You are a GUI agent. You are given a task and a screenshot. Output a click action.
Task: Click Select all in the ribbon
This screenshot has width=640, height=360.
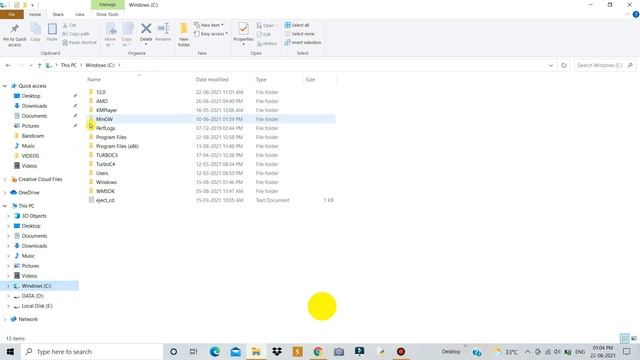coord(297,25)
